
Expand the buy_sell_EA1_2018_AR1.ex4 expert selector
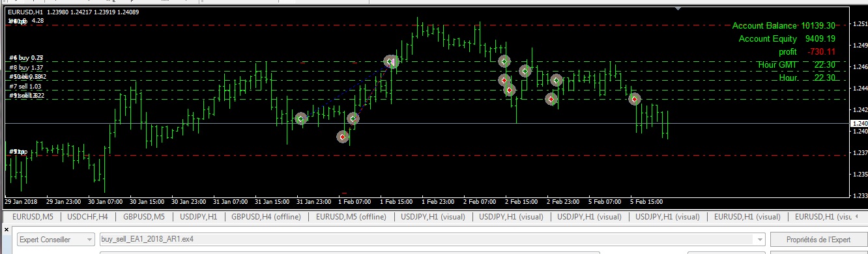point(759,239)
